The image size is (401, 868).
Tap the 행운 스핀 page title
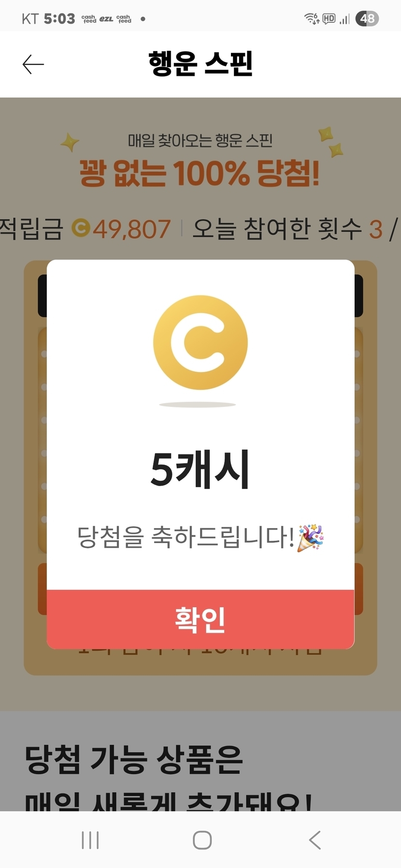pyautogui.click(x=200, y=64)
